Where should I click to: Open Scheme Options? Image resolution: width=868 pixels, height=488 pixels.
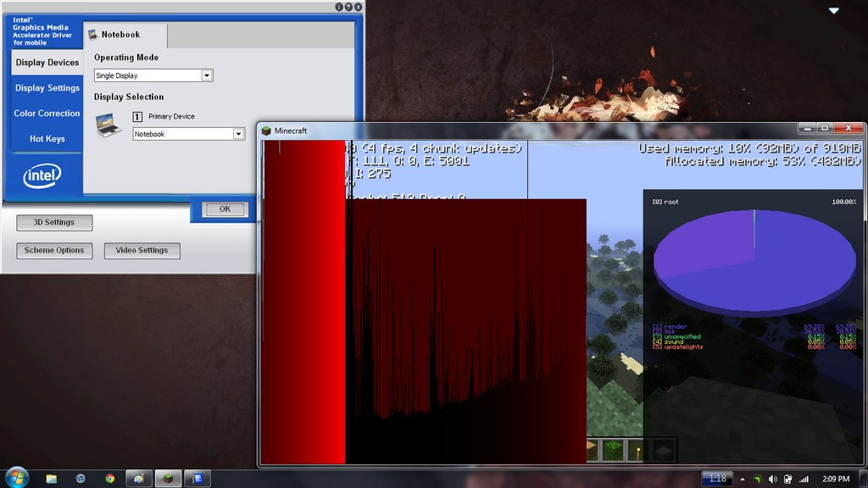tap(54, 251)
